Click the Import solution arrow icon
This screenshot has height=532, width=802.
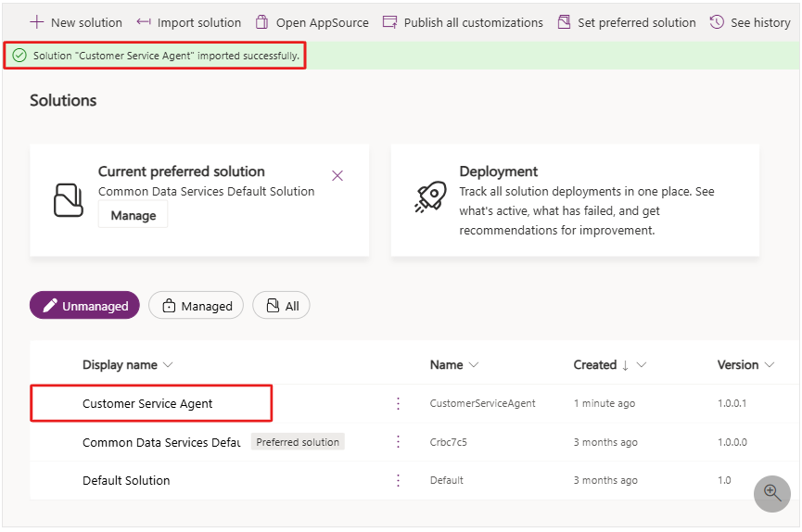click(x=144, y=22)
